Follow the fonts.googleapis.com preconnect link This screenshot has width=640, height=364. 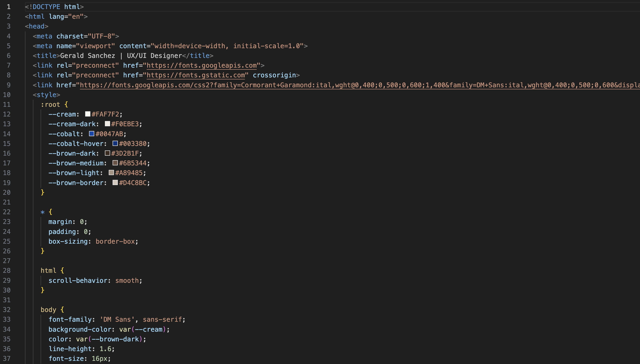[x=201, y=66]
